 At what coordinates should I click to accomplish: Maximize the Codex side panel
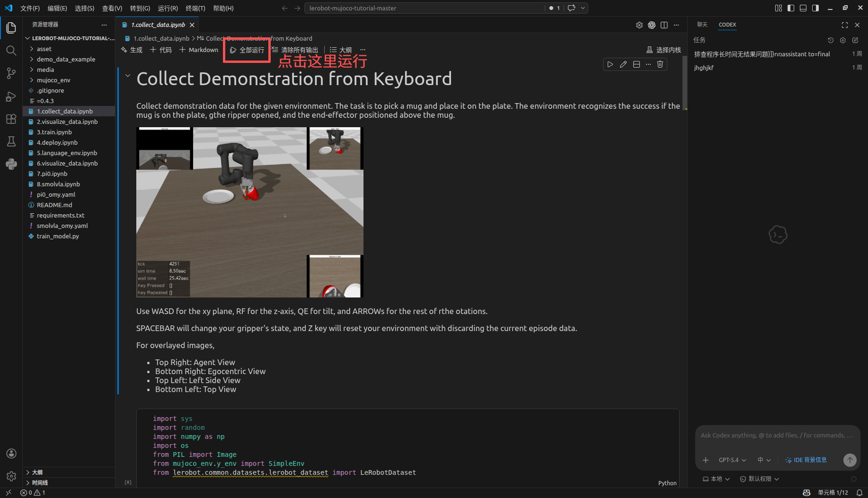coord(845,25)
